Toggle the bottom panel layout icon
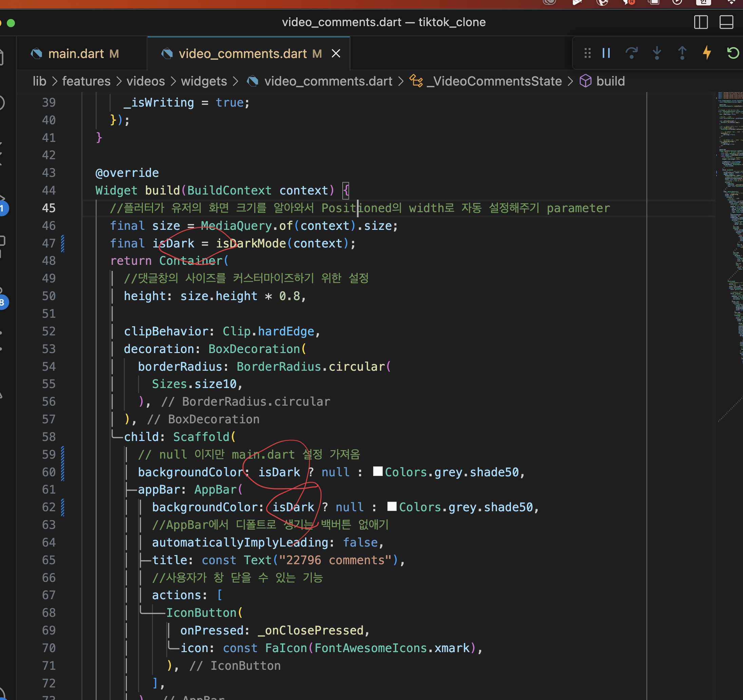 (726, 22)
